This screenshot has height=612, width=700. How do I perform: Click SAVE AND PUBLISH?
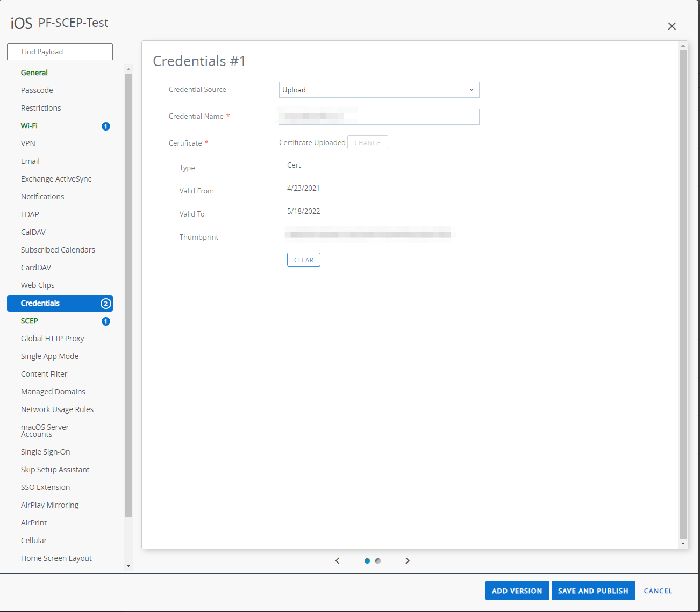[x=593, y=590]
